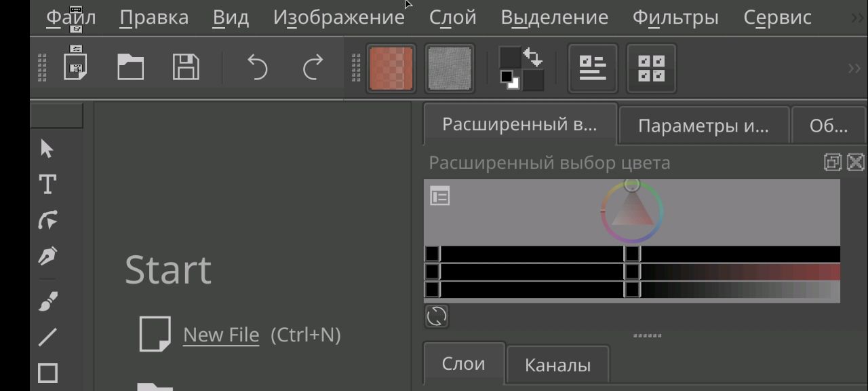Open the pattern fill swatch
The width and height of the screenshot is (868, 391).
[x=449, y=68]
